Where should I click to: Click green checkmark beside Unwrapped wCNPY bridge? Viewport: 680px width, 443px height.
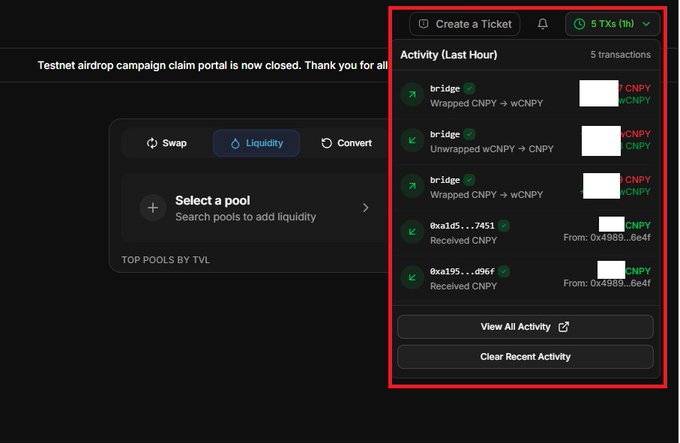pos(469,134)
